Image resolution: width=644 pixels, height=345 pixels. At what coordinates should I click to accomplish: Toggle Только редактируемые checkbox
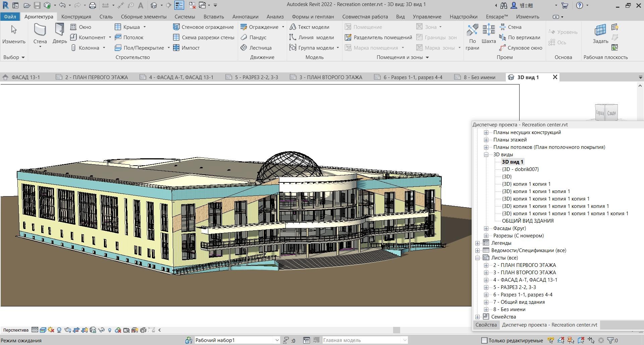point(484,340)
